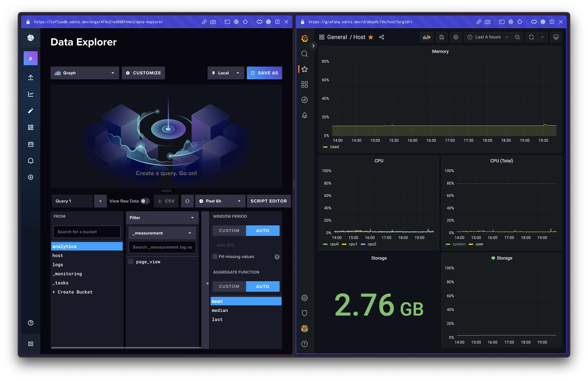Check the page_view measurement checkbox
588x381 pixels.
click(130, 261)
